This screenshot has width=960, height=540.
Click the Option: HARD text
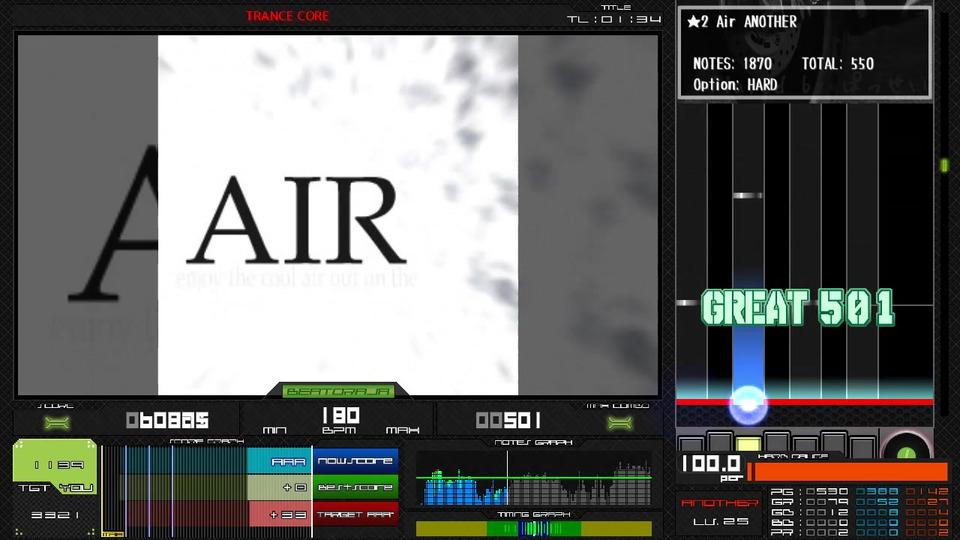tap(735, 84)
